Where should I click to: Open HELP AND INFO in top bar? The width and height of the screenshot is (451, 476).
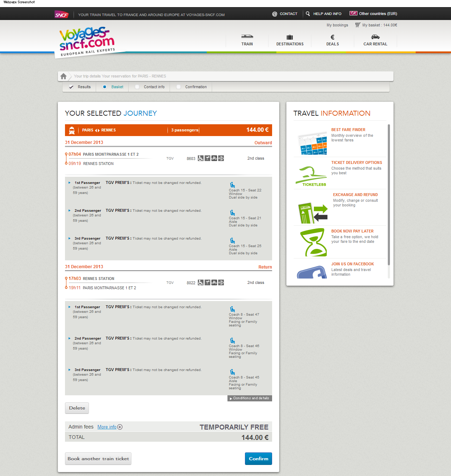point(327,14)
